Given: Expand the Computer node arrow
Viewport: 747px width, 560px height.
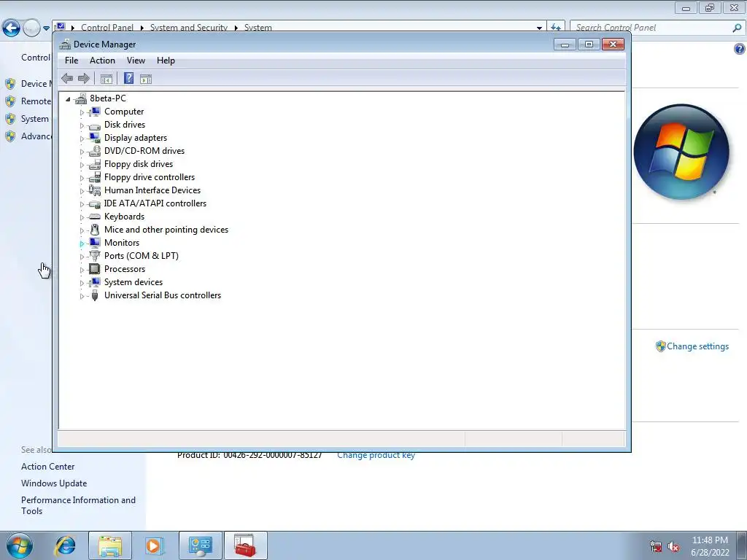Looking at the screenshot, I should coord(82,112).
